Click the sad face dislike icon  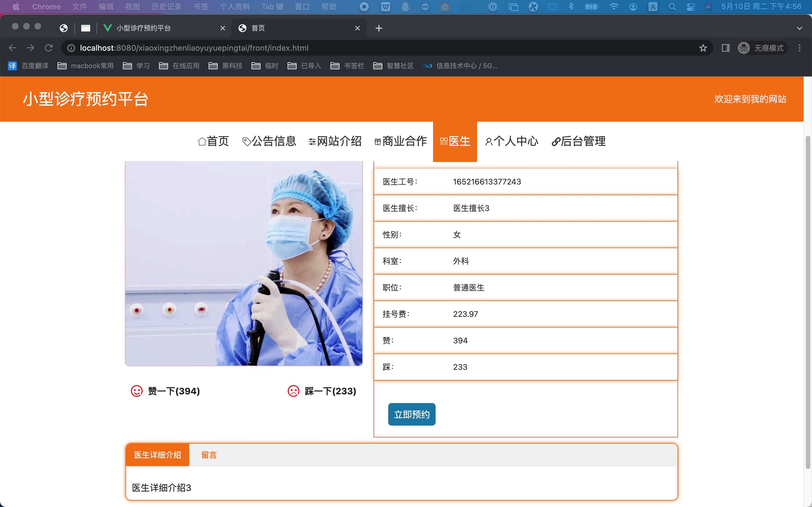pos(293,391)
